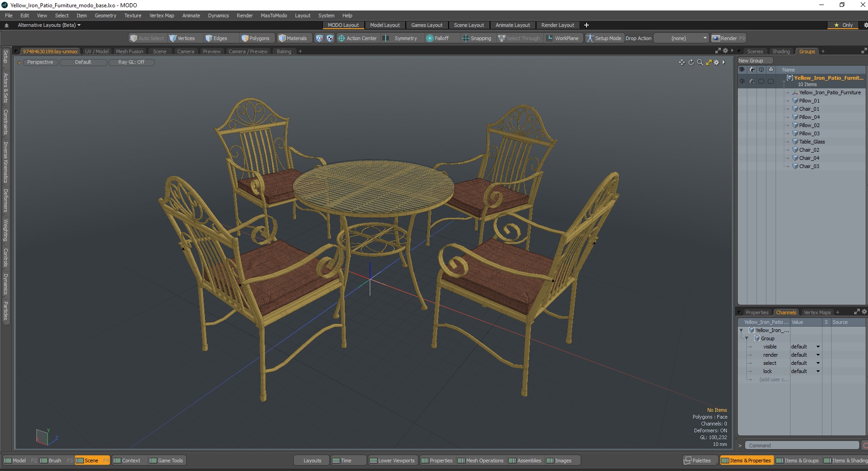Switch to Render Layout tab

pos(557,25)
